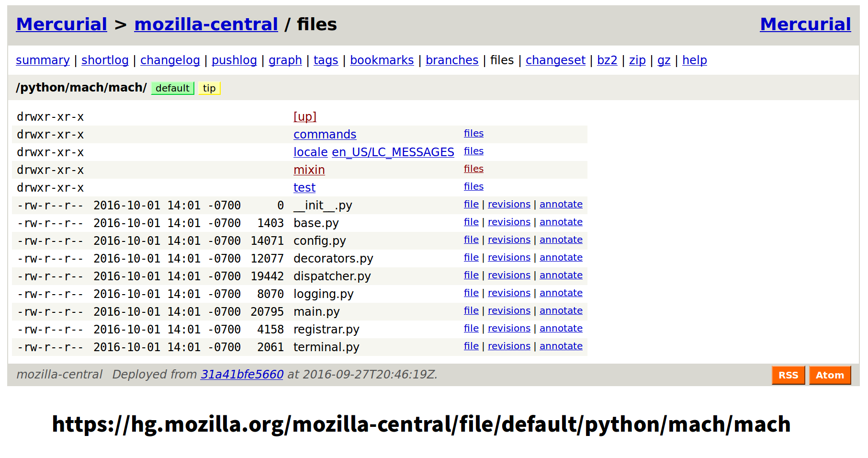This screenshot has width=868, height=458.
Task: Annotate terminal.py
Action: (x=561, y=346)
